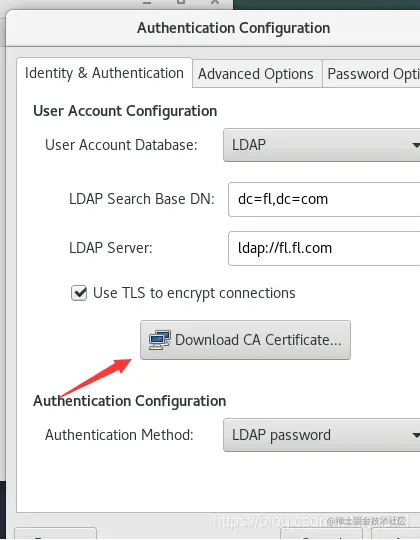This screenshot has height=540, width=420.
Task: Focus the LDAP Server address field
Action: coord(324,248)
